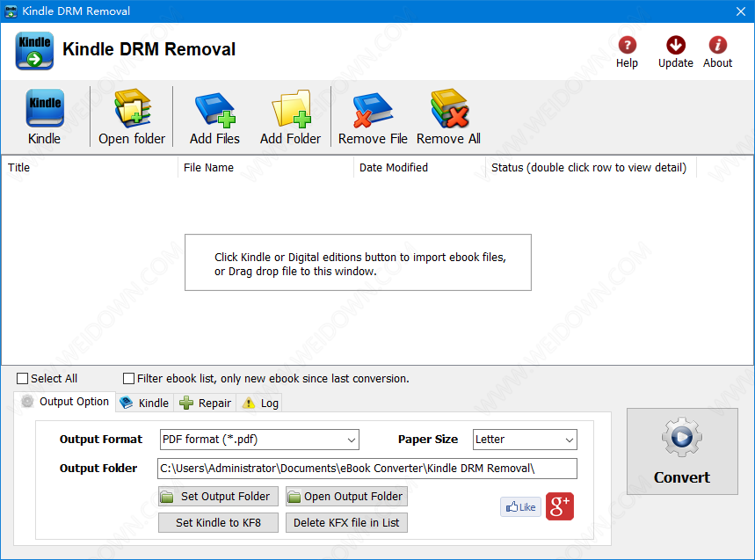The height and width of the screenshot is (560, 755).
Task: Click the Update download icon
Action: 676,45
